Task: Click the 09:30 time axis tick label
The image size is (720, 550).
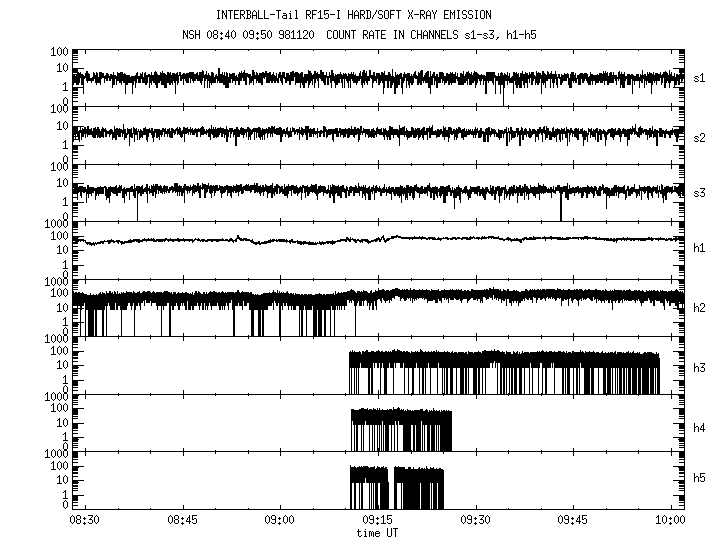Action: [x=475, y=521]
